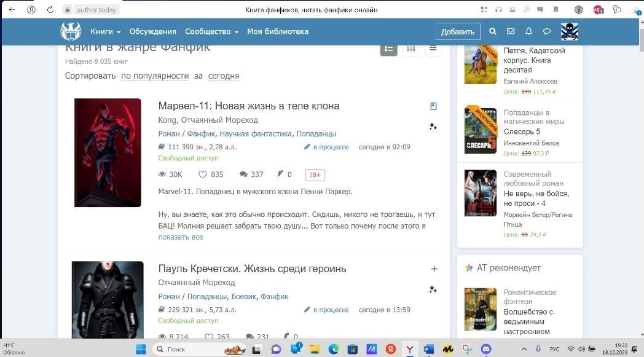Image resolution: width=644 pixels, height=357 pixels.
Task: Expand the Сообщество dropdown menu
Action: tap(211, 31)
